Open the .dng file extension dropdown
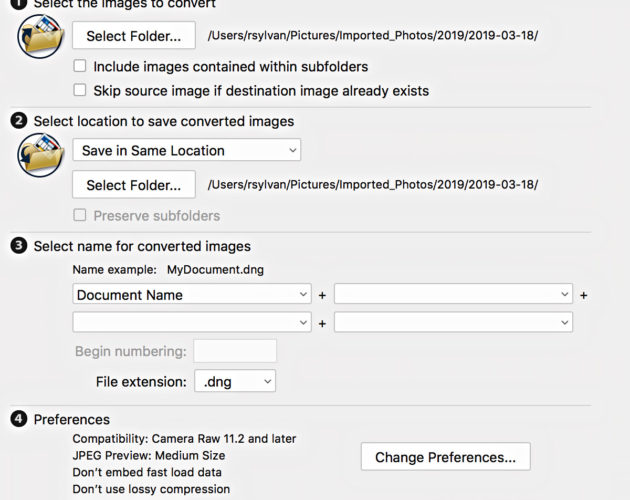630x500 pixels. point(235,381)
